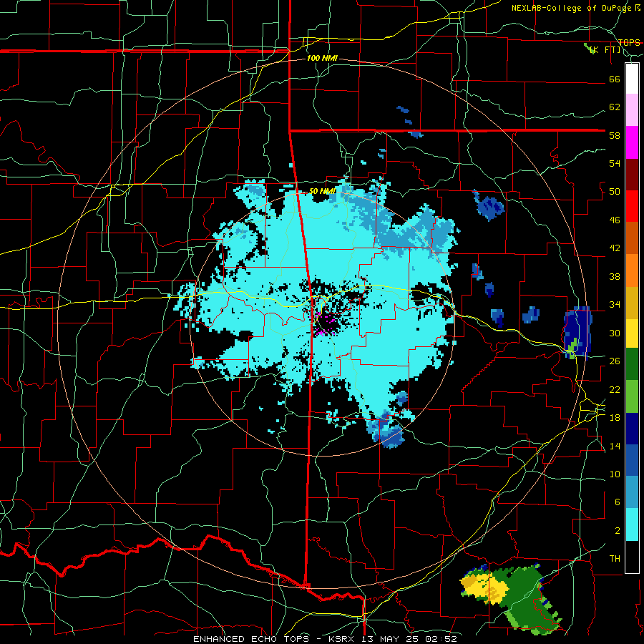Pick the navy blue legend swatch
This screenshot has width=644, height=644.
pos(632,429)
